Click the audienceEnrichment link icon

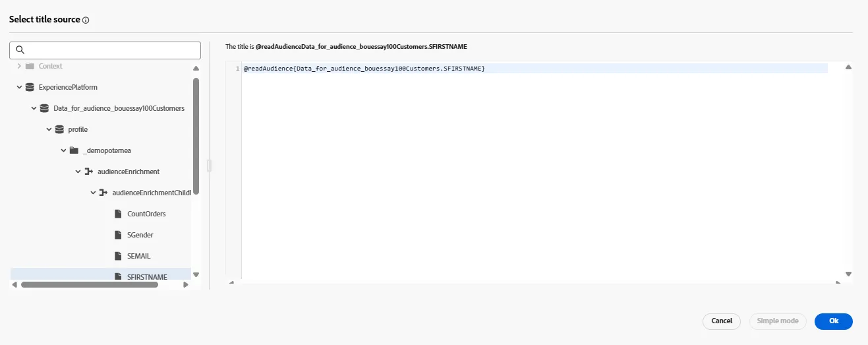click(x=88, y=172)
